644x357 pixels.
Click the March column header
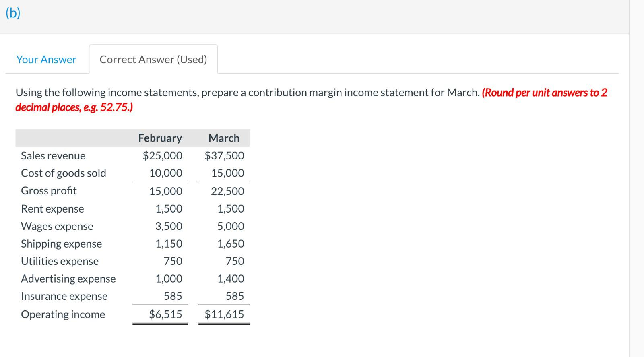tap(224, 138)
